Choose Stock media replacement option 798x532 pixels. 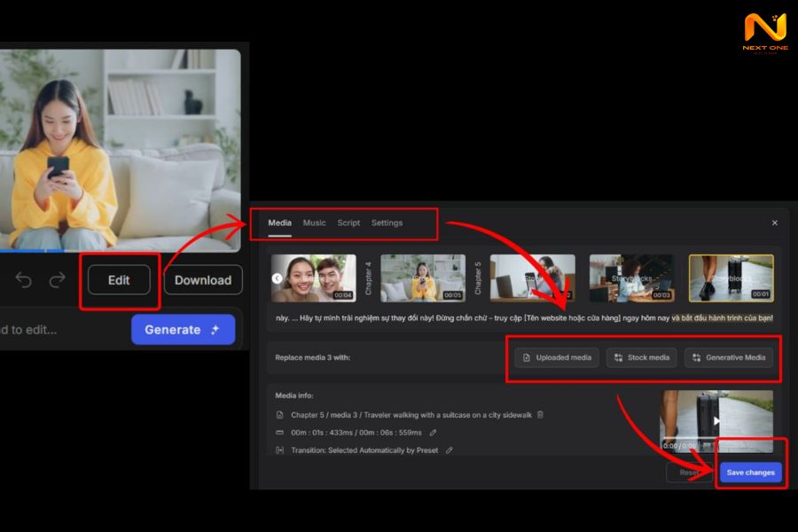tap(642, 357)
